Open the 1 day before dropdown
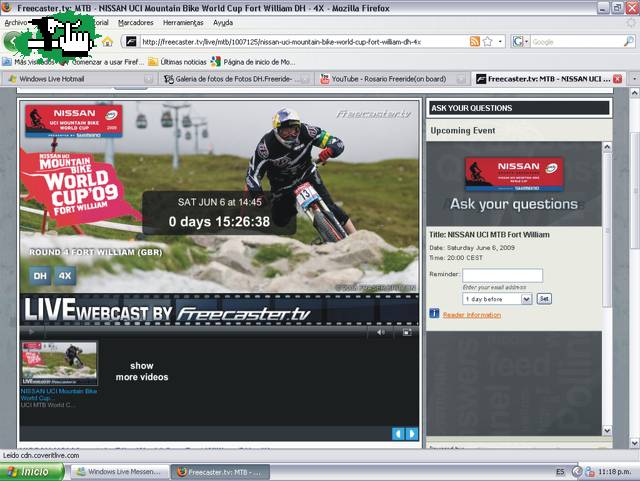Screen dimensions: 640x481 [497, 299]
